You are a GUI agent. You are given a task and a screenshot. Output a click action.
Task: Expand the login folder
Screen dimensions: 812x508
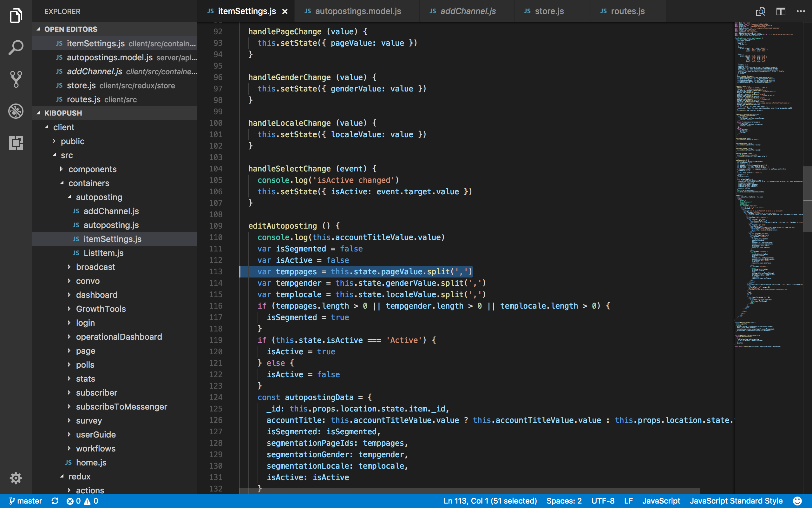[115, 323]
